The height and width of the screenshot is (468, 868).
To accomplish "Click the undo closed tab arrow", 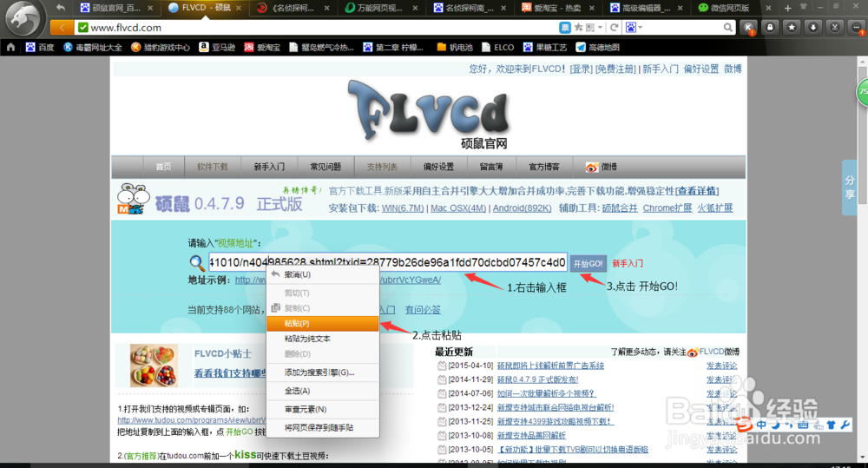I will (x=61, y=8).
